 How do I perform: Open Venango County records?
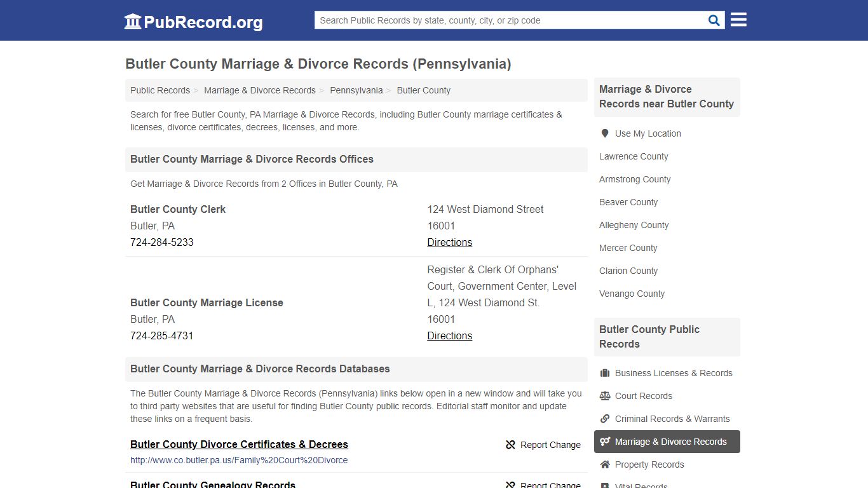(x=632, y=294)
